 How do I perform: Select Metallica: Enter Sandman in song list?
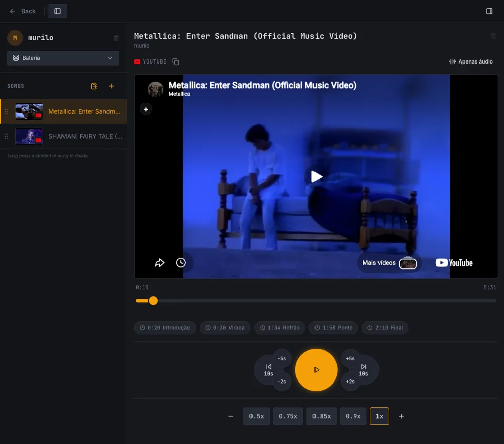[64, 111]
